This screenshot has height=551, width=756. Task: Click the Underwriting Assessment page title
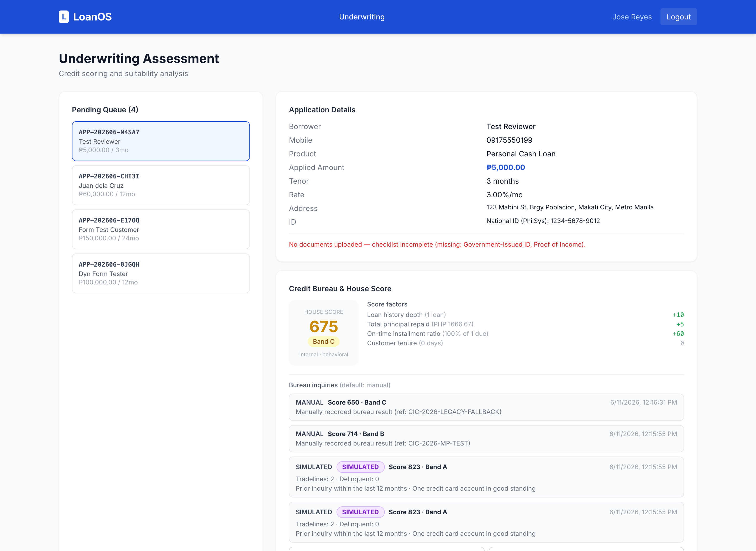pos(139,58)
